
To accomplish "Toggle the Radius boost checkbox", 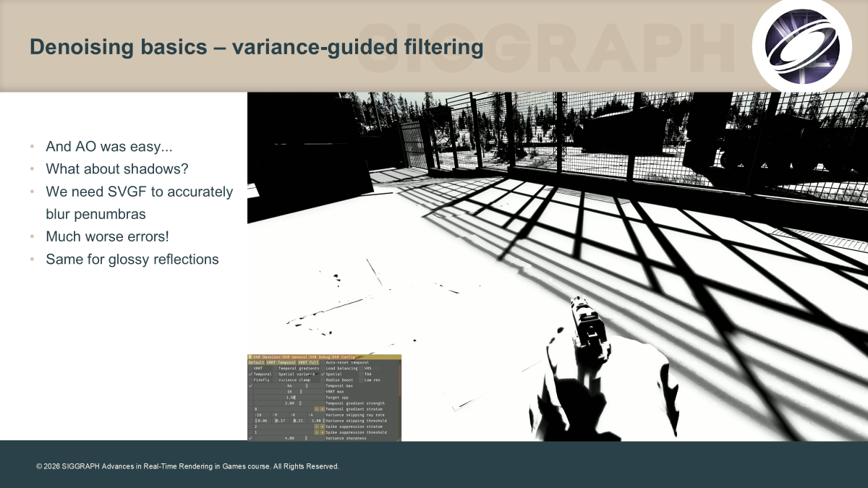I will pyautogui.click(x=323, y=380).
